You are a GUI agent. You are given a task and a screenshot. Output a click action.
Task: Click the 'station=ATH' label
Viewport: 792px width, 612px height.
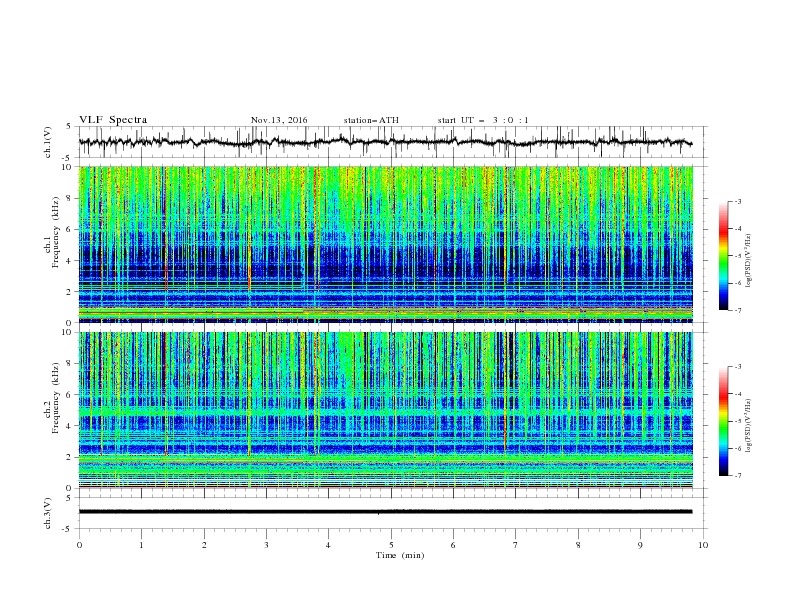pyautogui.click(x=371, y=120)
